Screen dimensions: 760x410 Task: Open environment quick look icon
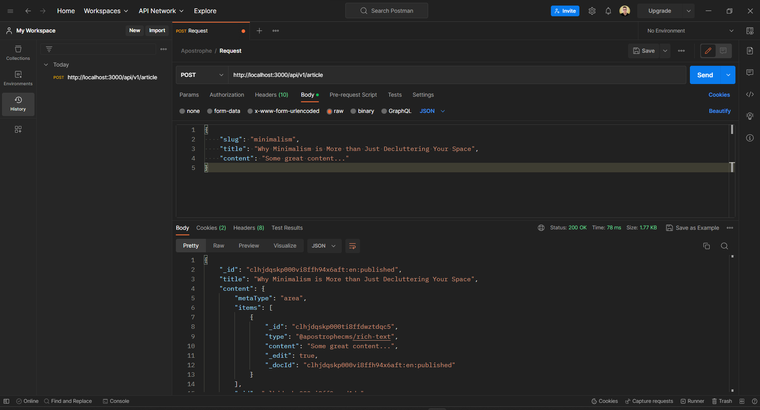(750, 31)
